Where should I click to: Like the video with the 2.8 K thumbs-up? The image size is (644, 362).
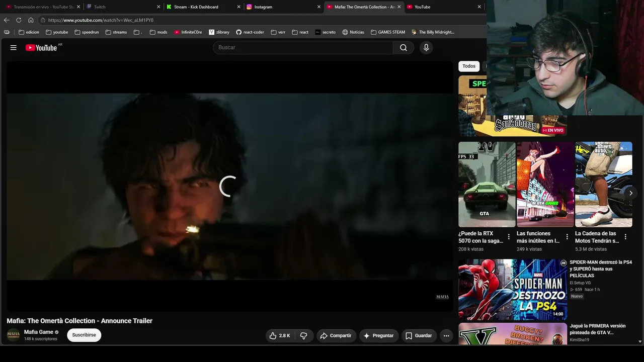[x=280, y=335]
